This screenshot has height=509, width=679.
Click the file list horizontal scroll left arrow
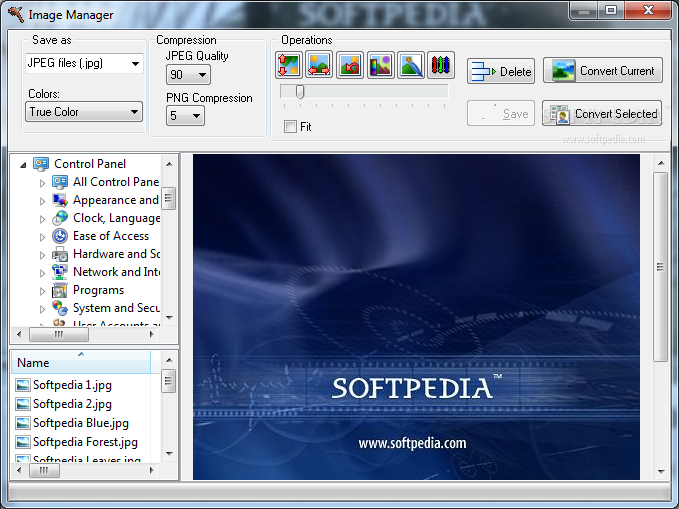19,470
